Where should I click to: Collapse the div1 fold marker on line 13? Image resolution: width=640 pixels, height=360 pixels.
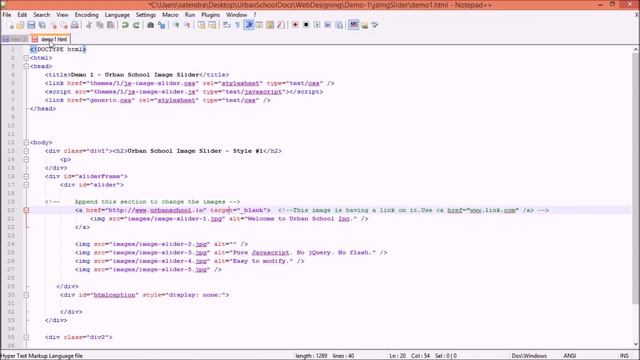coord(26,151)
